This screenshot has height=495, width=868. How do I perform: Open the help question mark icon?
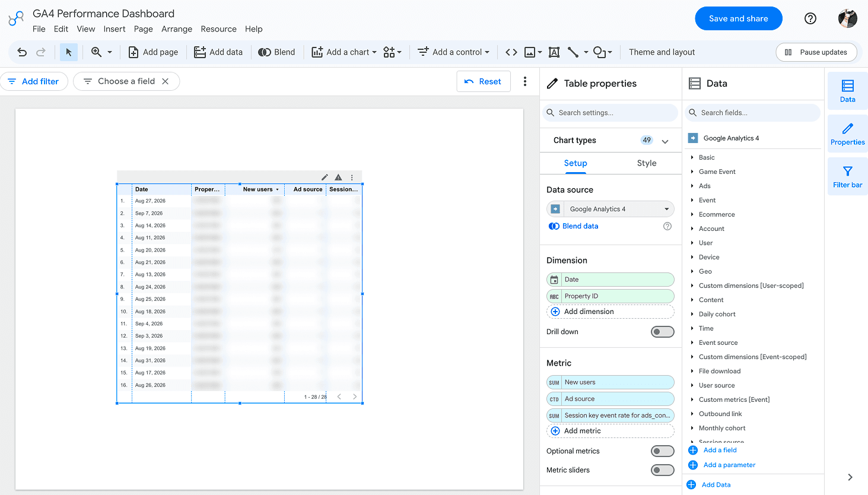[x=810, y=18]
